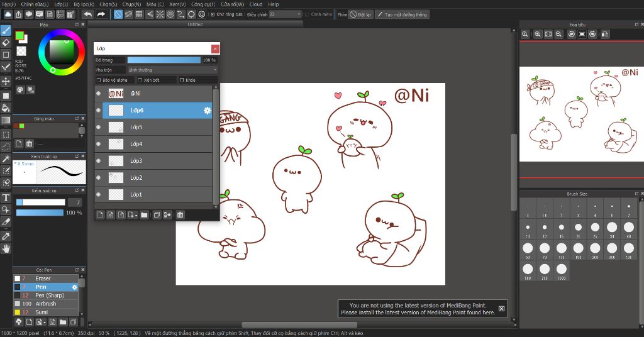Select the Lớp4 layer

point(153,144)
